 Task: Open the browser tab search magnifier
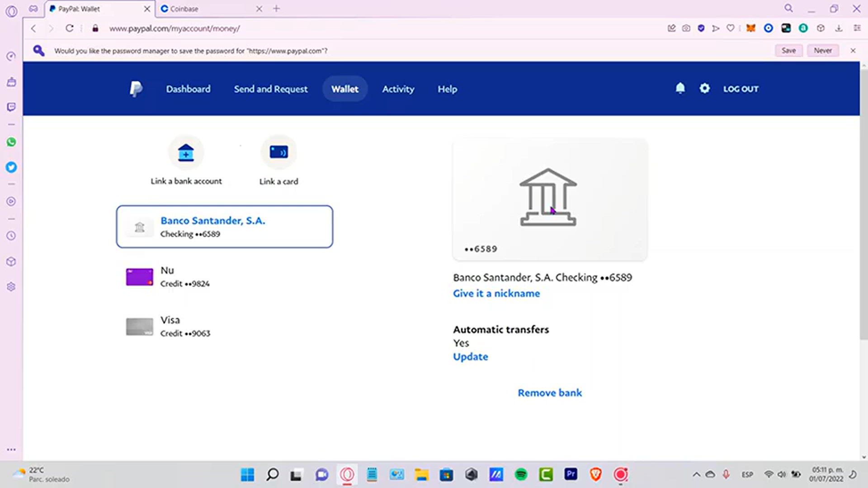click(788, 8)
